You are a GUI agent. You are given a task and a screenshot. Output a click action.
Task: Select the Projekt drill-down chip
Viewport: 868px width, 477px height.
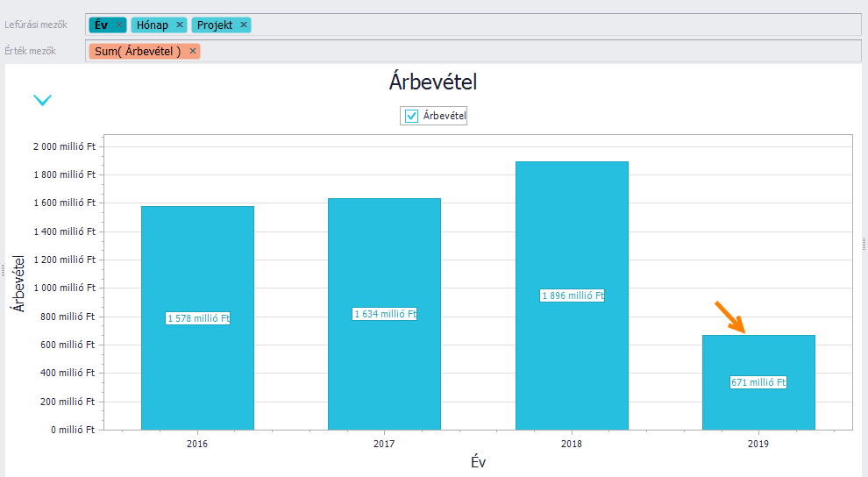215,25
